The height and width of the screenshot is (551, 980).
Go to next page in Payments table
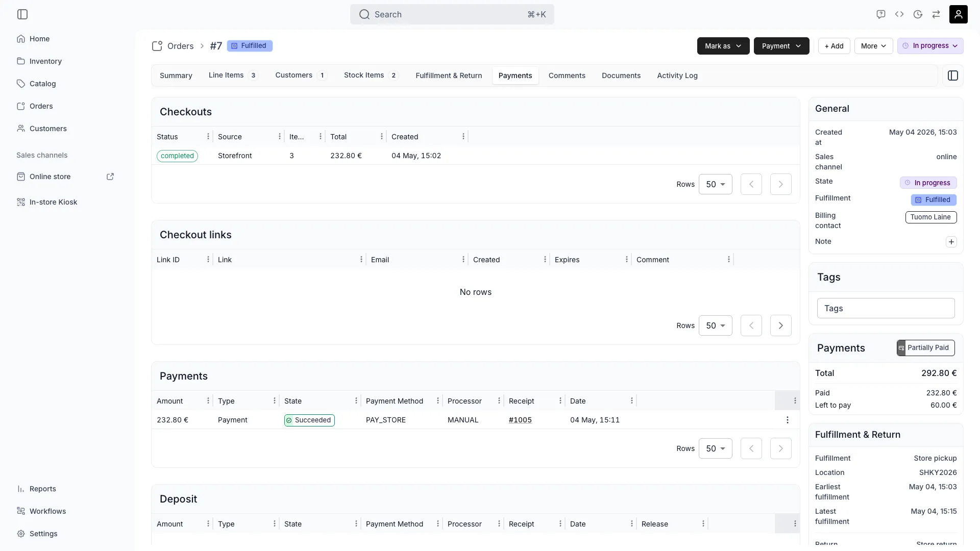[780, 448]
